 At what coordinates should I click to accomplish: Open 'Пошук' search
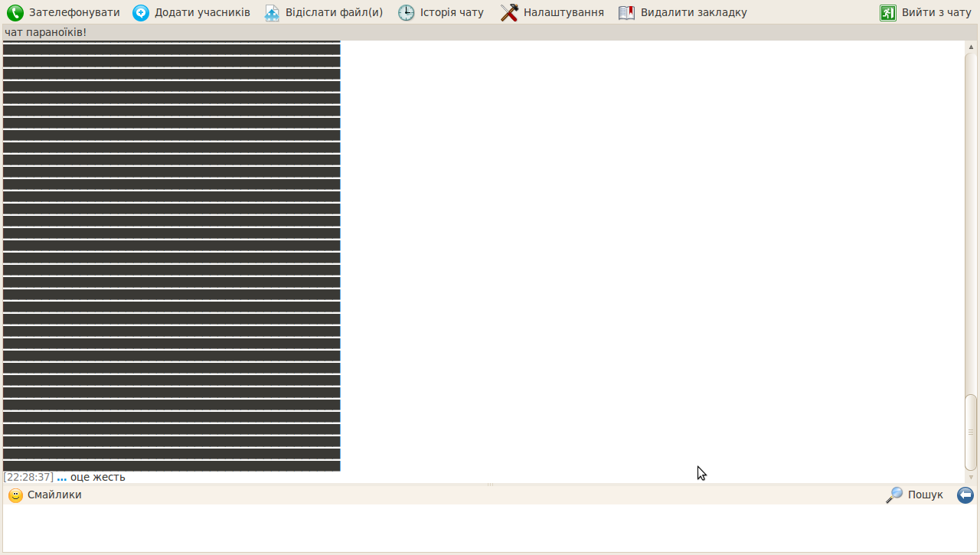(x=926, y=495)
